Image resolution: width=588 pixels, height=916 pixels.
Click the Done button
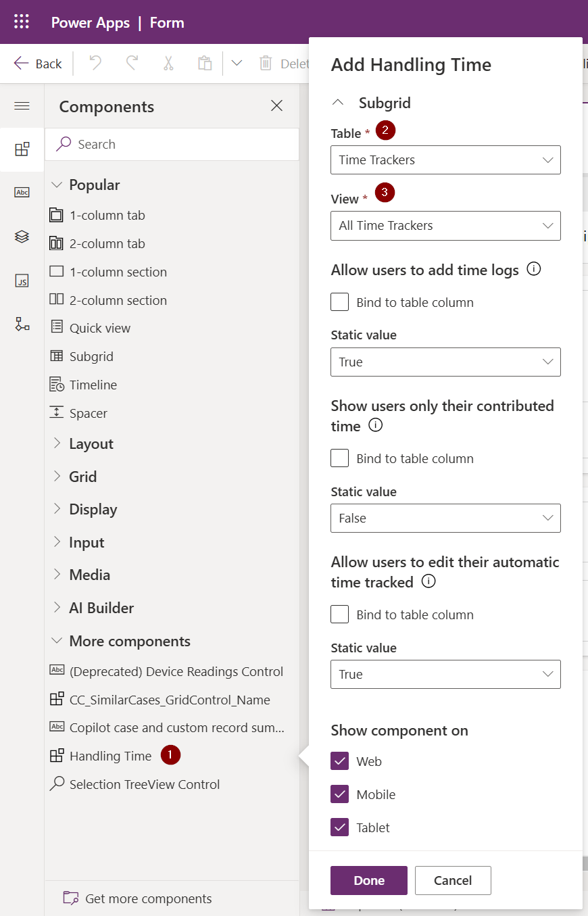(x=369, y=880)
